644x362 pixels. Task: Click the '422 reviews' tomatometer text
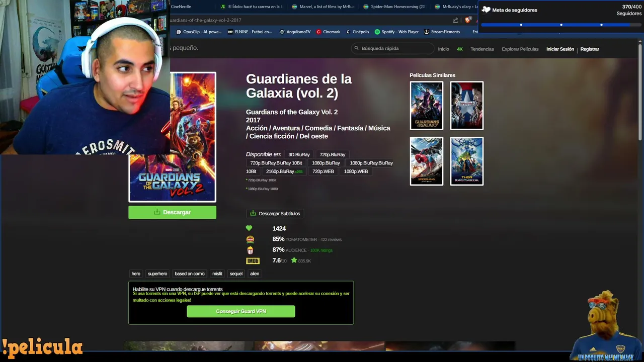pos(331,240)
